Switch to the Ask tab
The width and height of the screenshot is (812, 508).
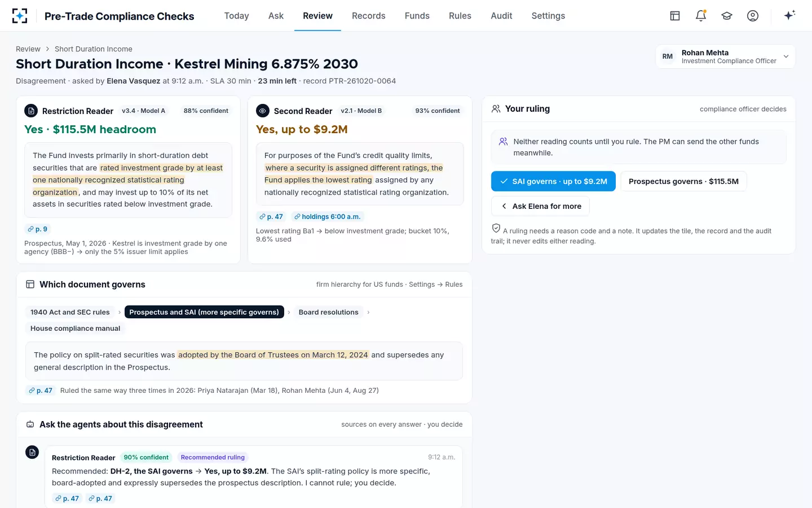pos(276,16)
